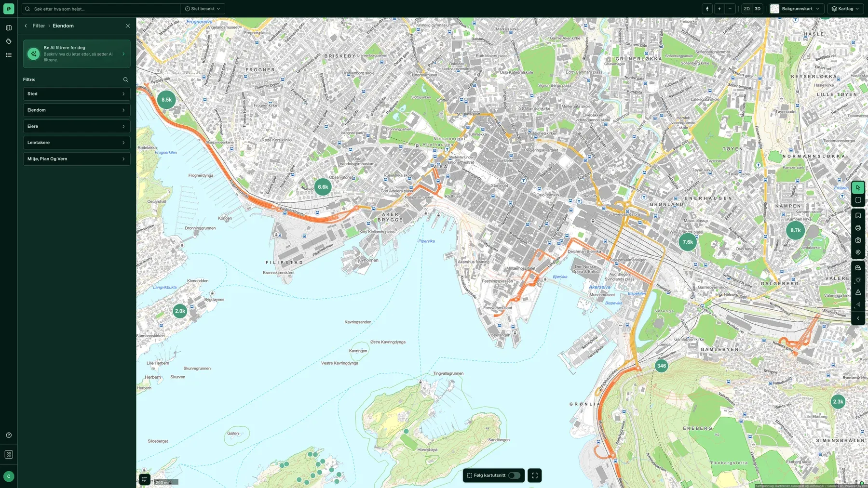Click the 346 map cluster marker
This screenshot has width=868, height=488.
pos(662,366)
